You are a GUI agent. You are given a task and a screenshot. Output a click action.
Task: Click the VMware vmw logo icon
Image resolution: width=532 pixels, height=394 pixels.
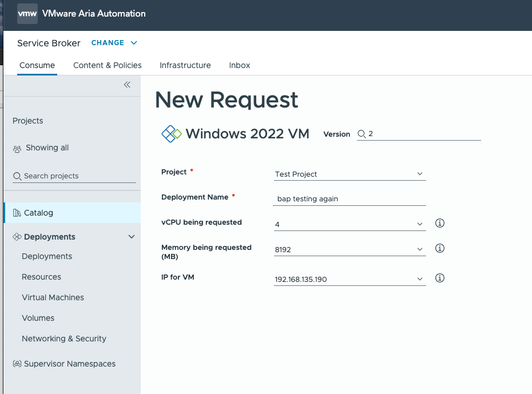pyautogui.click(x=27, y=13)
